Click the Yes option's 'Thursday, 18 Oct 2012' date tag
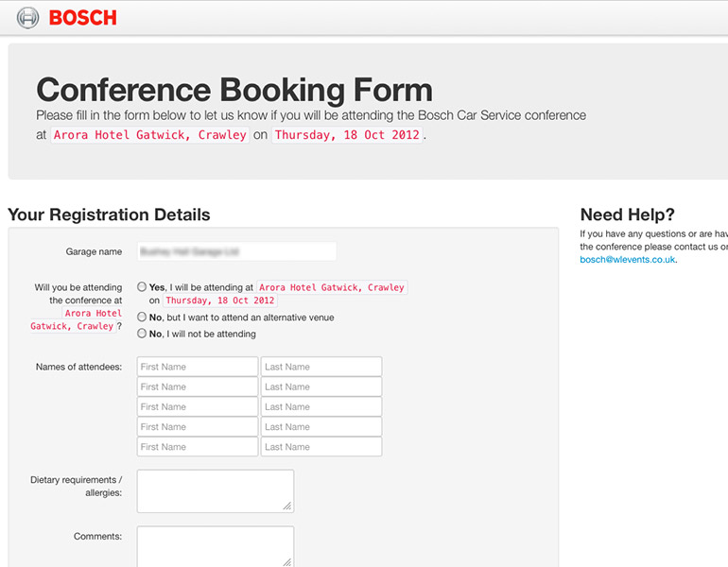 pyautogui.click(x=220, y=301)
